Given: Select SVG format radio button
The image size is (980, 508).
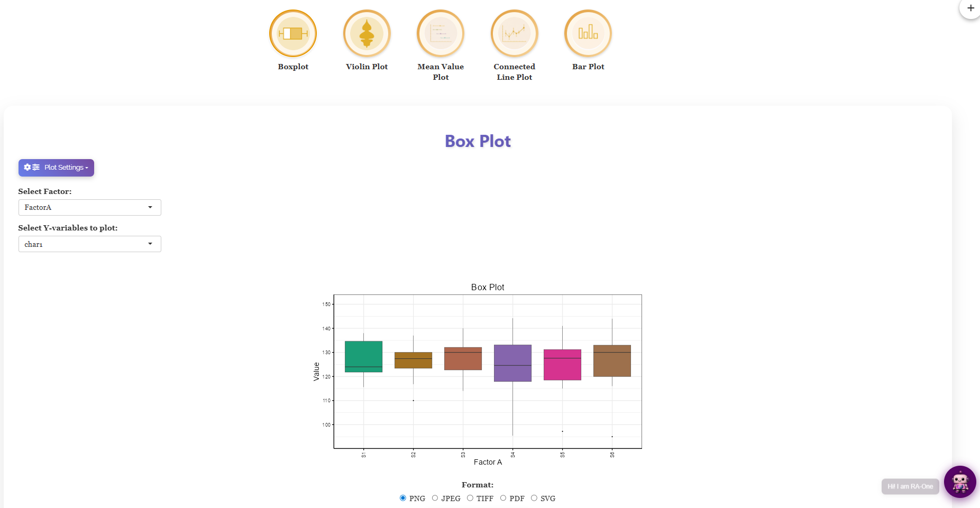Looking at the screenshot, I should [x=534, y=498].
